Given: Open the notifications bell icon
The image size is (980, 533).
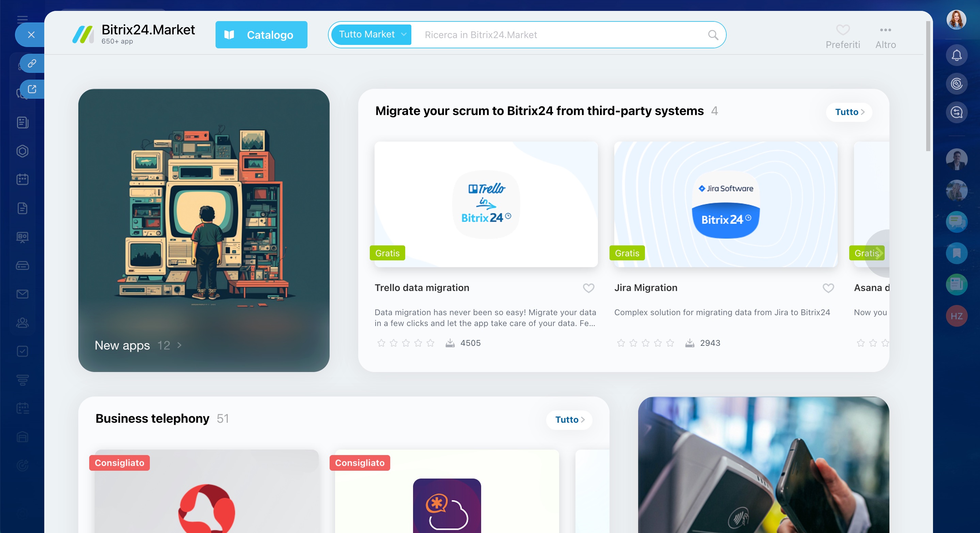Looking at the screenshot, I should [957, 55].
